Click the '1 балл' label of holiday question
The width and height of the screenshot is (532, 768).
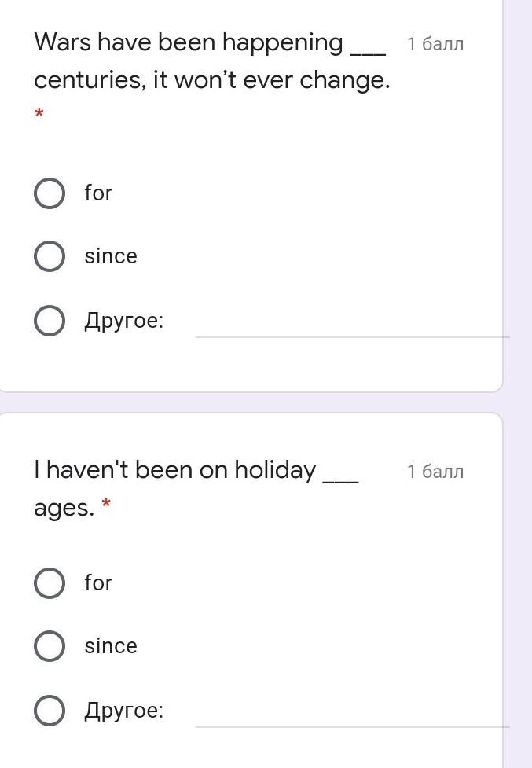[435, 472]
